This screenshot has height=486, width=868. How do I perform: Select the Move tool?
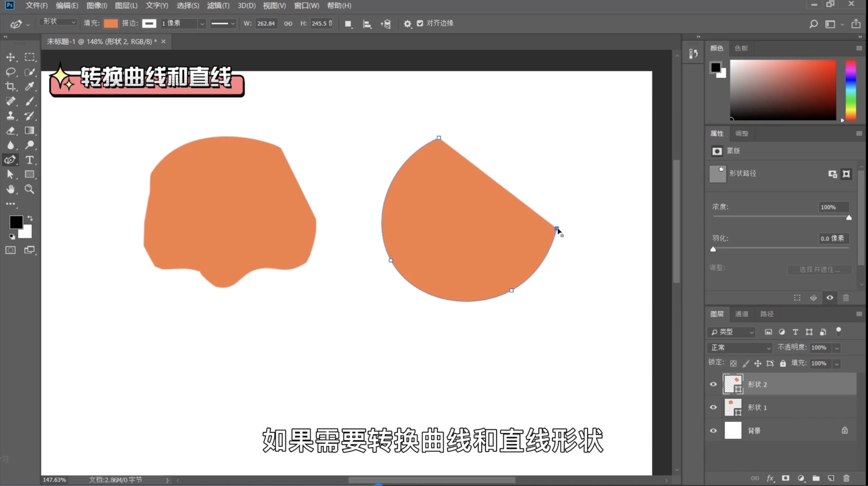click(10, 57)
